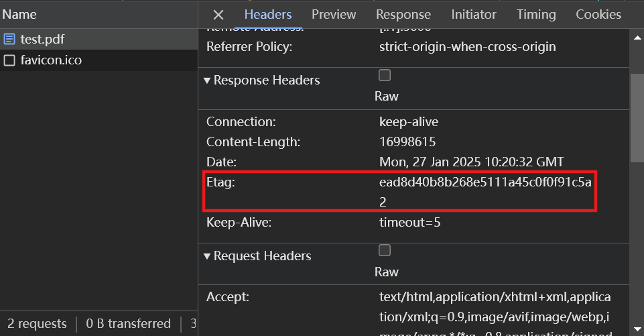Image resolution: width=644 pixels, height=336 pixels.
Task: Open the Response tab
Action: pyautogui.click(x=403, y=14)
